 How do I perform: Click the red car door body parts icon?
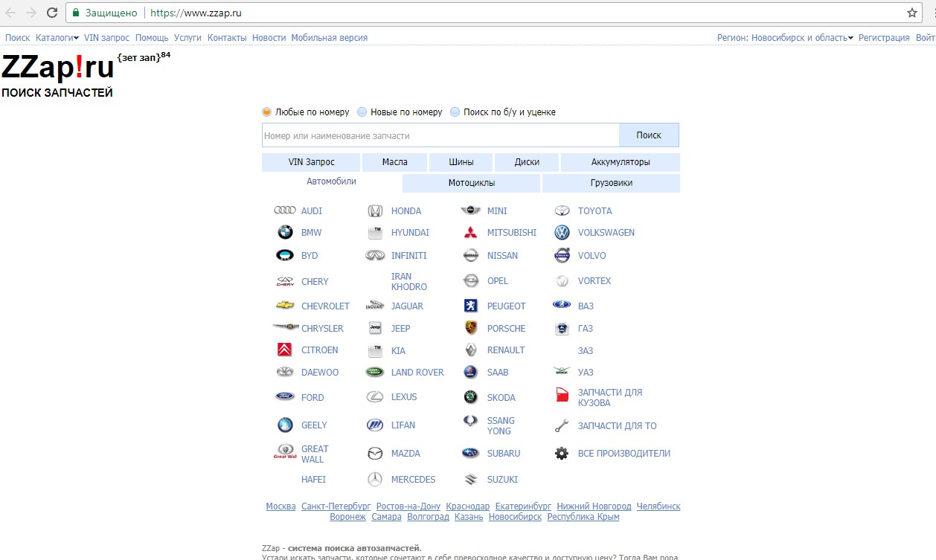[562, 395]
